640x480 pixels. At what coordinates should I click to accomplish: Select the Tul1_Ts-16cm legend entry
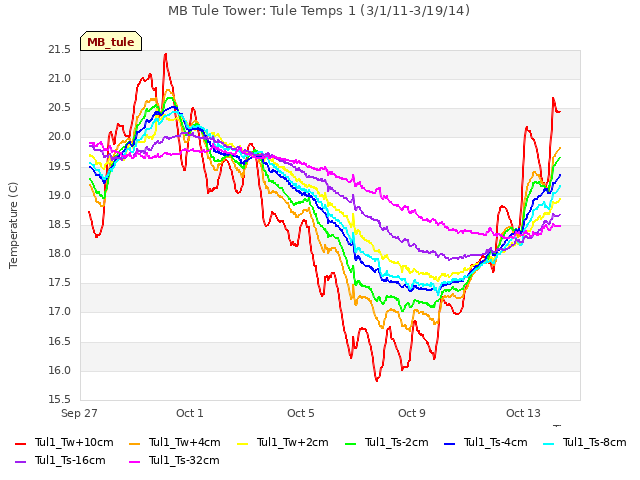tap(60, 460)
